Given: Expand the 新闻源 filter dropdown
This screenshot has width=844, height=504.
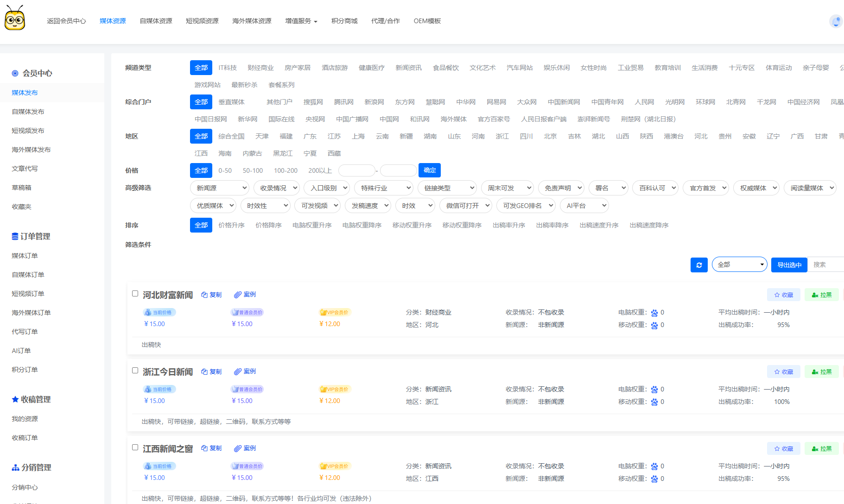Looking at the screenshot, I should click(220, 188).
